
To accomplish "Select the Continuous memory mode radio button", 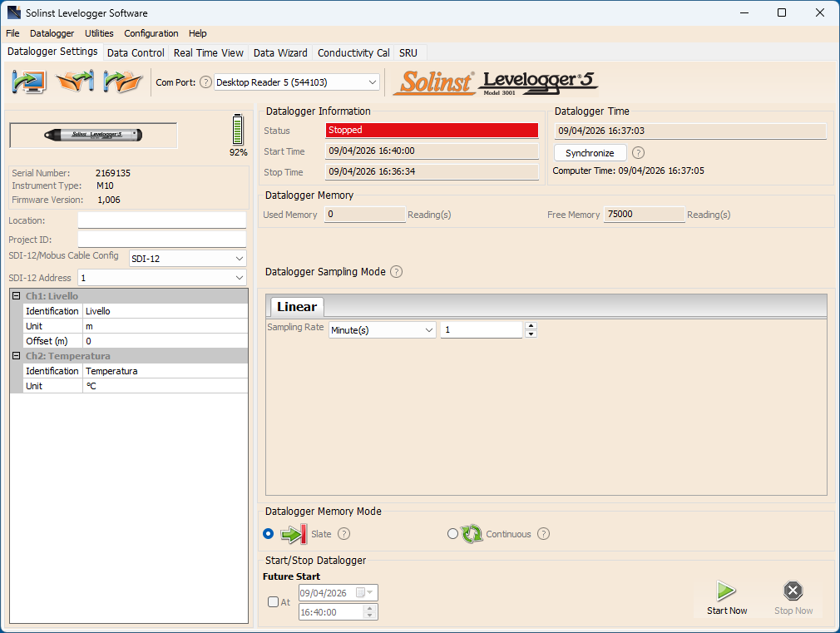I will (452, 533).
